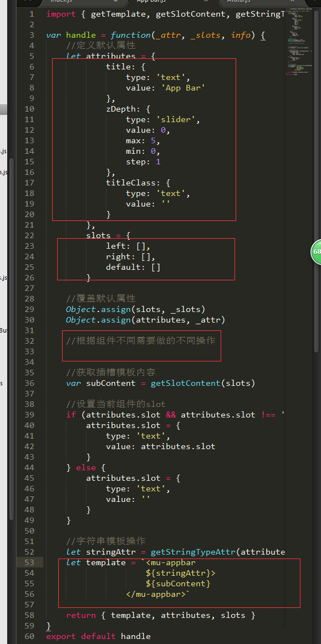Click the unsaved dot on the index.js tab
The width and height of the screenshot is (321, 644).
pos(115,2)
